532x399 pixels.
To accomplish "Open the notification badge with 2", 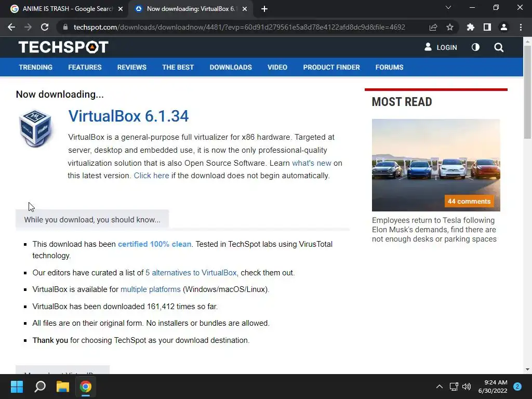I will (x=517, y=387).
